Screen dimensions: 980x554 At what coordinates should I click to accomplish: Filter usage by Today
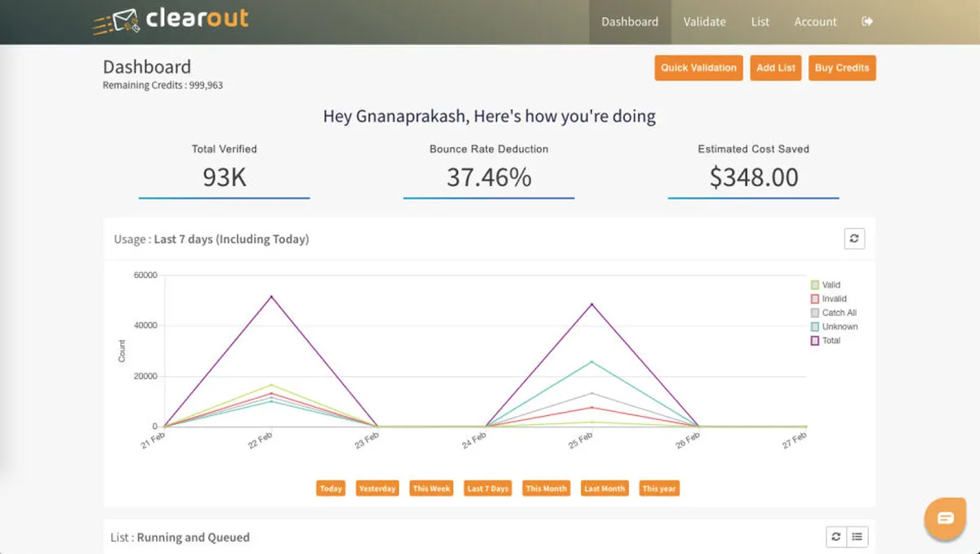(331, 489)
